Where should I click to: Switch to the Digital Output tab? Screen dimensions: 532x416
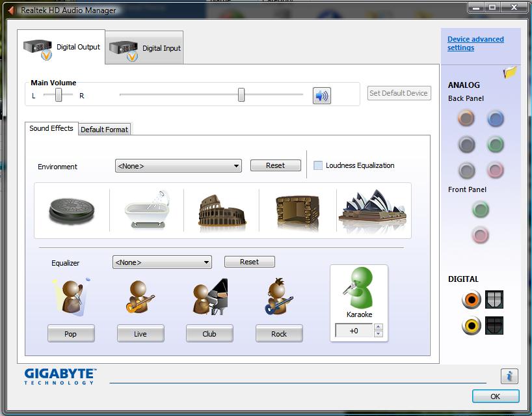tap(61, 48)
